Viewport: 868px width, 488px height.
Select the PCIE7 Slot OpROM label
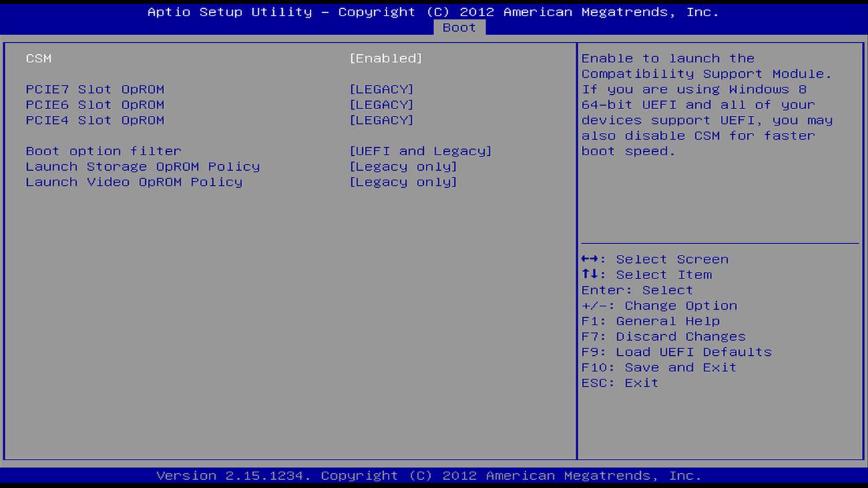click(x=95, y=89)
